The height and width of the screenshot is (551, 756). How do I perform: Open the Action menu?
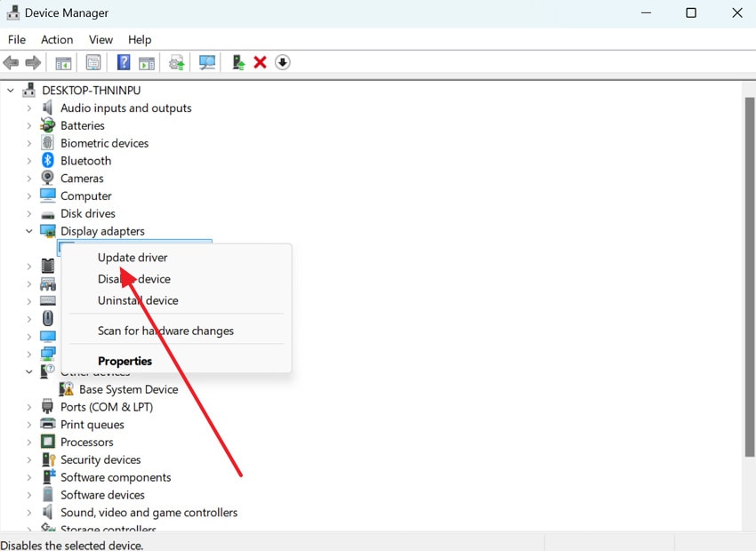pos(57,39)
